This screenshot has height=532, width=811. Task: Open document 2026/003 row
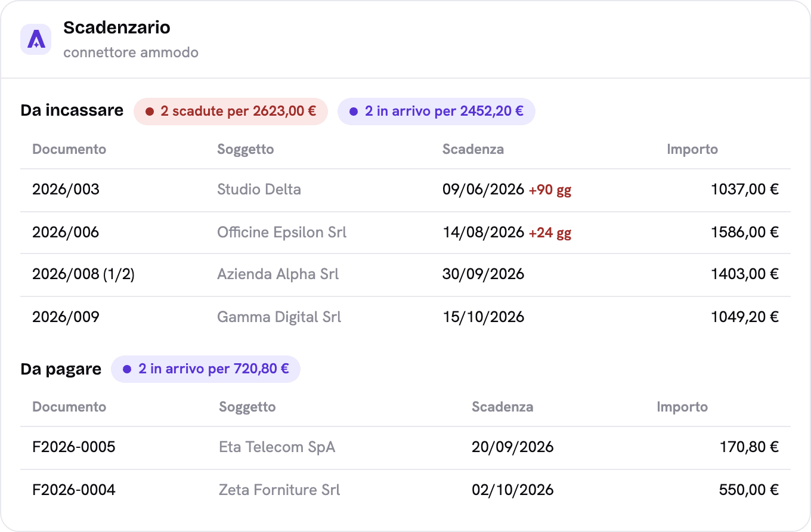coord(405,190)
